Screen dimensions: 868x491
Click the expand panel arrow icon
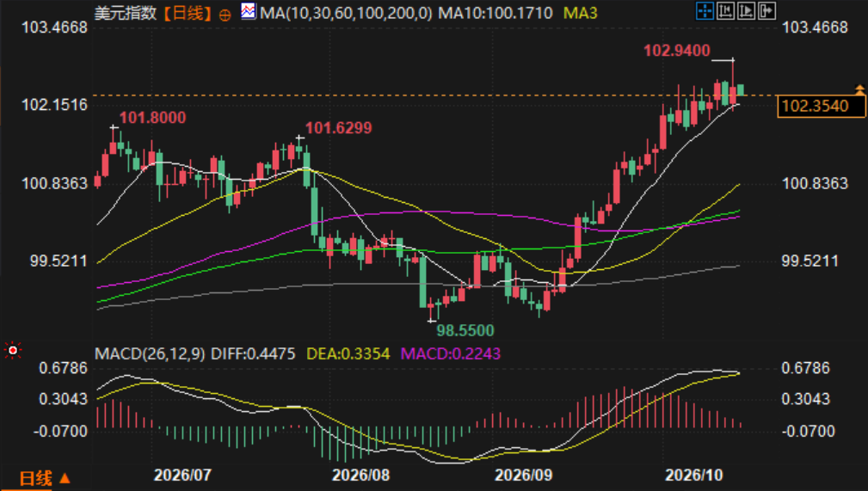766,10
